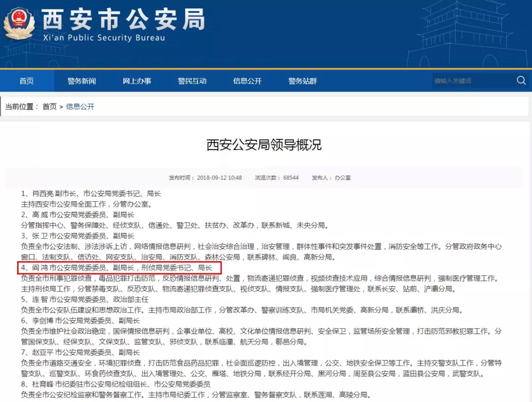Viewport: 532px width, 402px height.
Task: Click the line starting 6、李剑博
Action: click(x=80, y=320)
